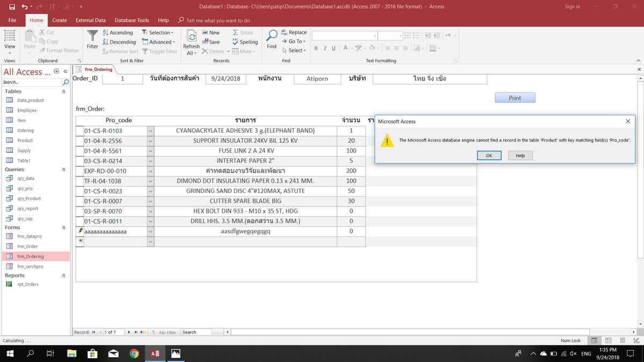Open the Help ribbon tab

pyautogui.click(x=163, y=20)
